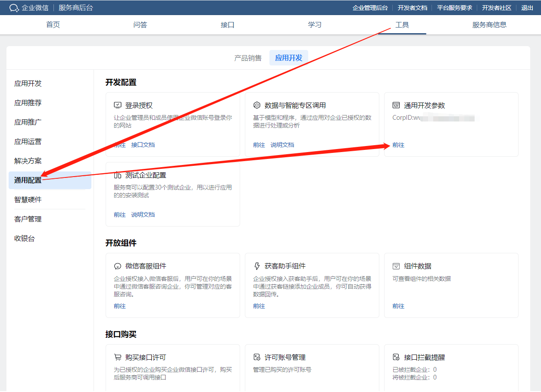The height and width of the screenshot is (392, 541).
Task: Open 平台服务要求 link
Action: 454,8
